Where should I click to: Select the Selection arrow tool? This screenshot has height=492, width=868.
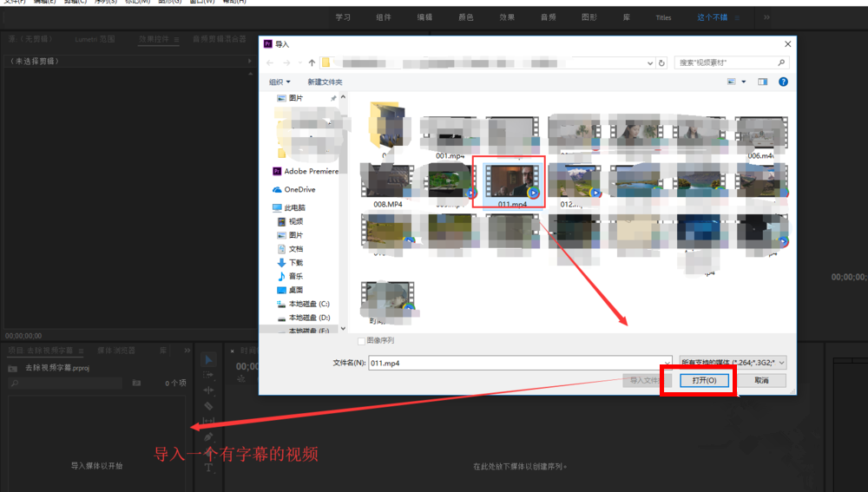(x=208, y=360)
